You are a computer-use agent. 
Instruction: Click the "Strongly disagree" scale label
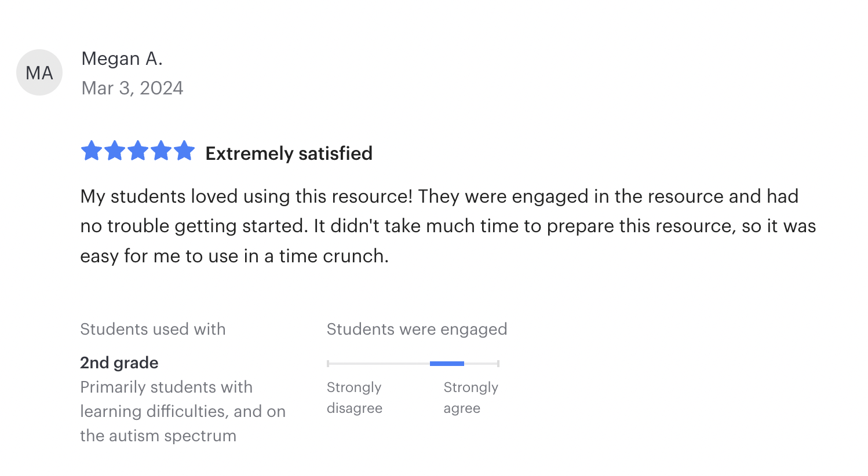pos(354,397)
